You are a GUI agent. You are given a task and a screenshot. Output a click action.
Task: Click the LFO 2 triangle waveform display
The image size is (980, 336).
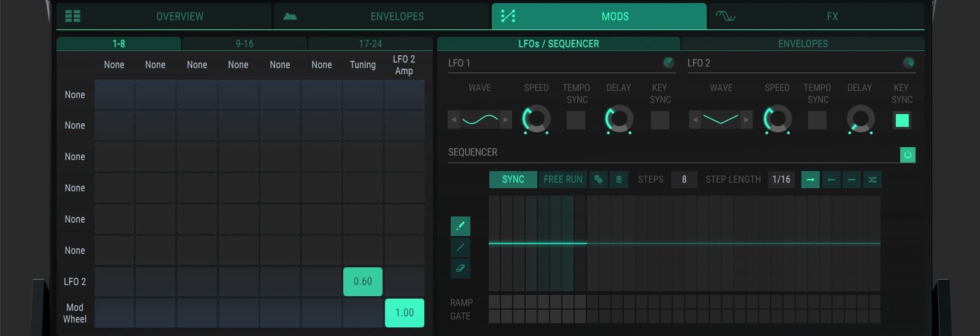pyautogui.click(x=720, y=120)
